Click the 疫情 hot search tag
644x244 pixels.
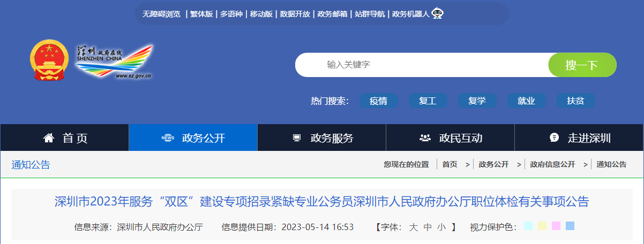point(378,101)
